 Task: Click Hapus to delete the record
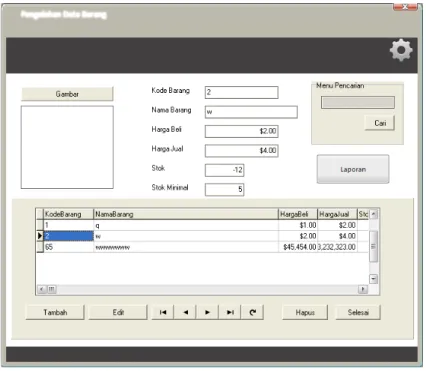pos(305,312)
